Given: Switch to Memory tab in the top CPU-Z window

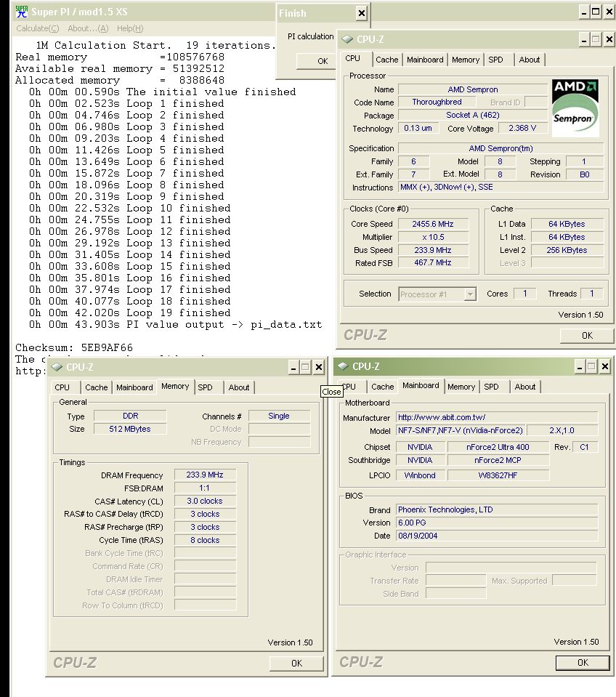Looking at the screenshot, I should [466, 60].
